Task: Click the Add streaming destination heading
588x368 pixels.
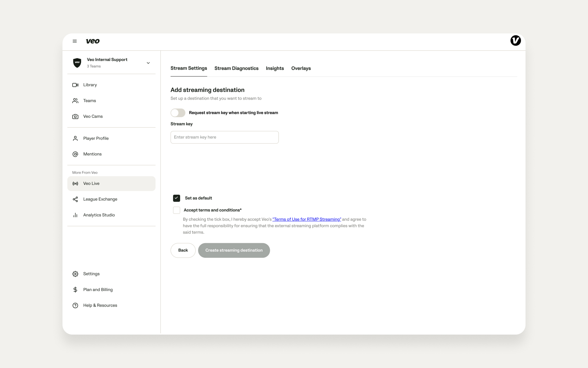Action: 207,90
